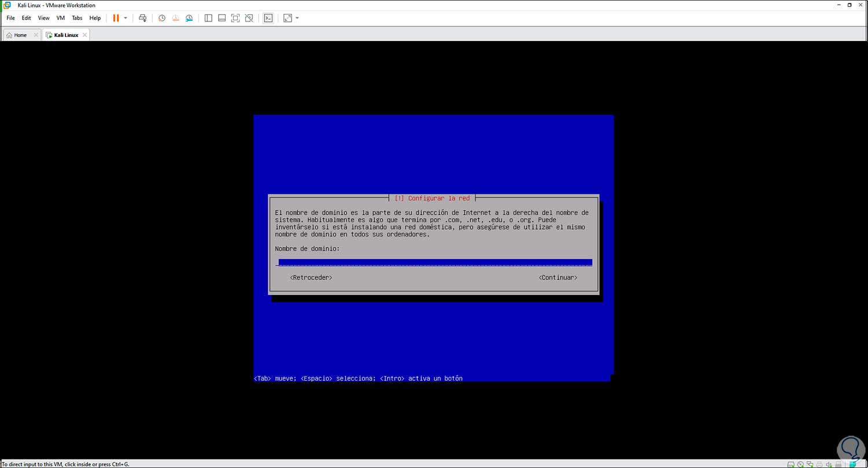
Task: Suspend the guest with the orange pause icon
Action: (x=116, y=18)
